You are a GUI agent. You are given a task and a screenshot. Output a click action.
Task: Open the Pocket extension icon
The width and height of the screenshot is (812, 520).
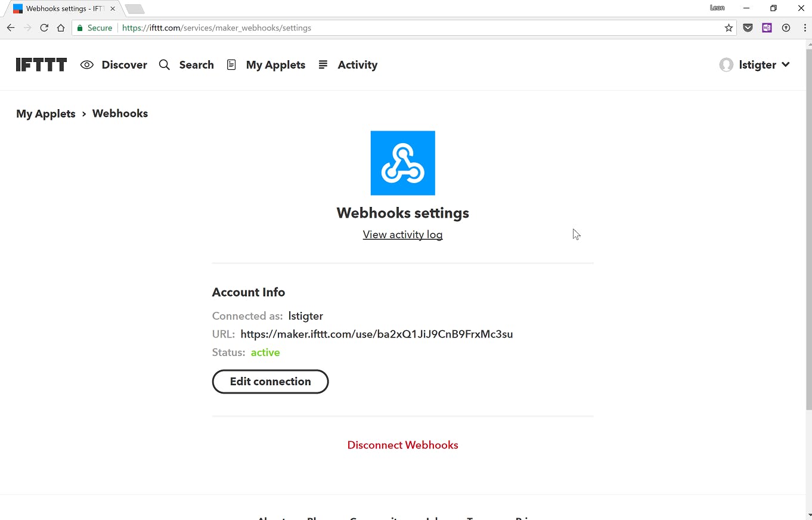click(x=748, y=28)
